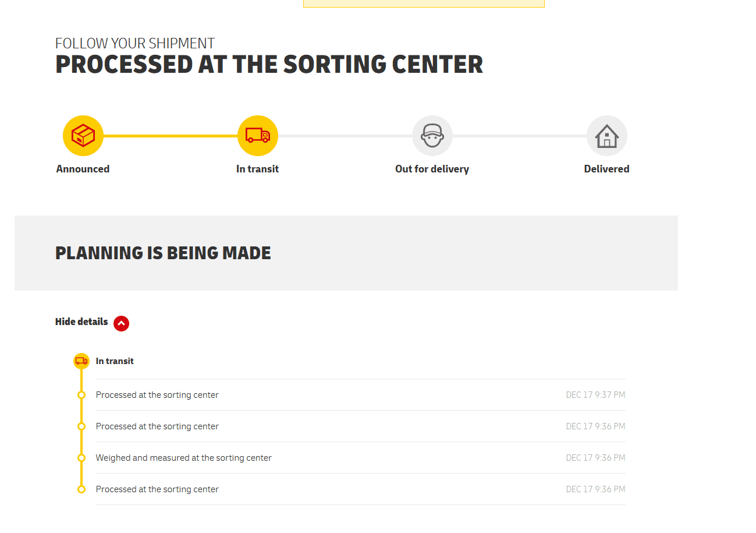Viewport: 756px width, 533px height.
Task: Click the Processed at the sorting center headline
Action: click(x=269, y=65)
